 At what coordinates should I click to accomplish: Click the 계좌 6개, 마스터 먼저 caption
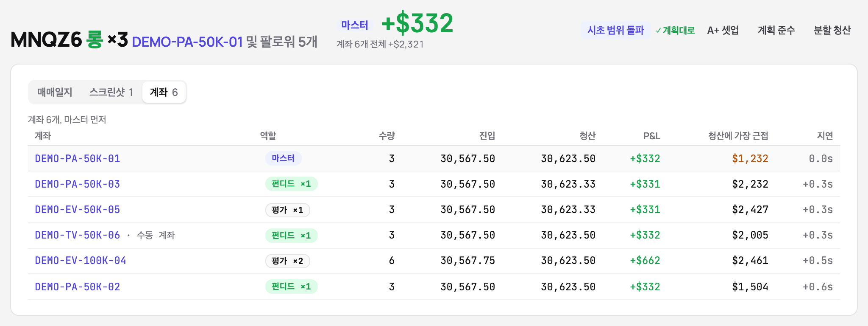(67, 120)
